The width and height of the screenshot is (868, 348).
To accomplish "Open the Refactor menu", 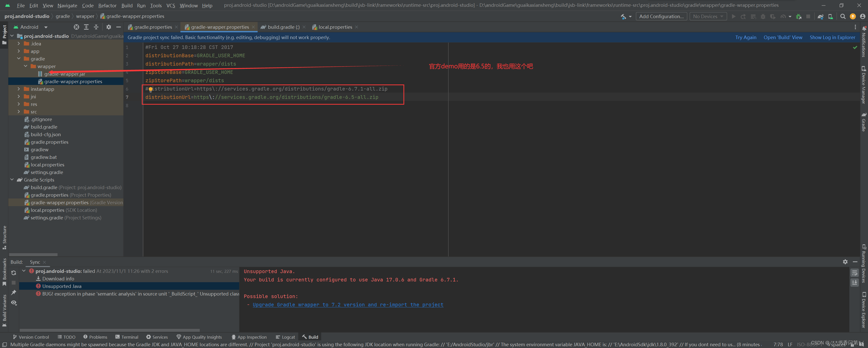I will (x=107, y=5).
